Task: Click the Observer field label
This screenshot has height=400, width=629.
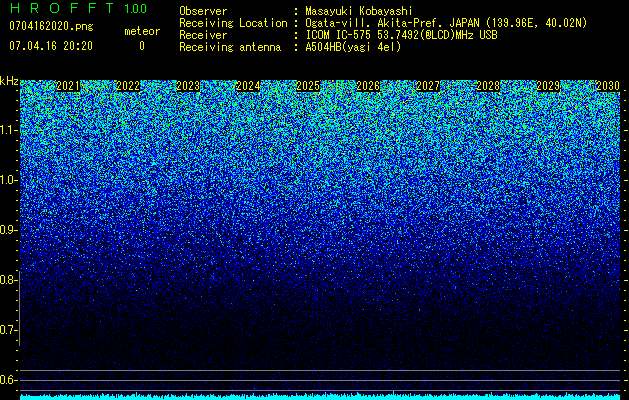Action: click(x=203, y=11)
